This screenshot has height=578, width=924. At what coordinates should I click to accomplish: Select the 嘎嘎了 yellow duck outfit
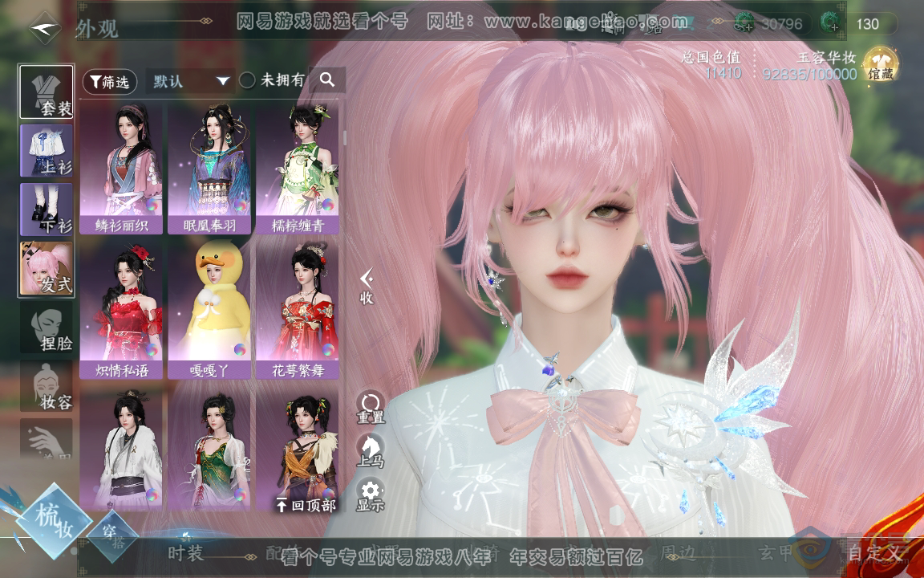pos(209,310)
